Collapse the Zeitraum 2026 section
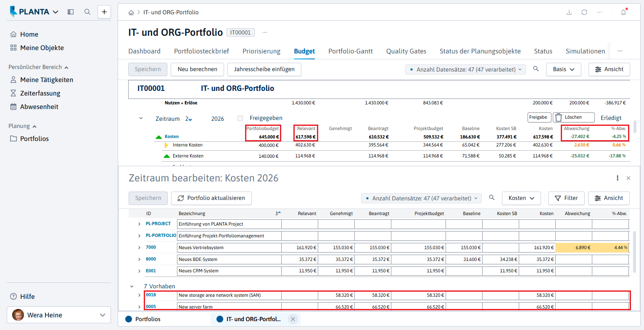 pyautogui.click(x=141, y=118)
